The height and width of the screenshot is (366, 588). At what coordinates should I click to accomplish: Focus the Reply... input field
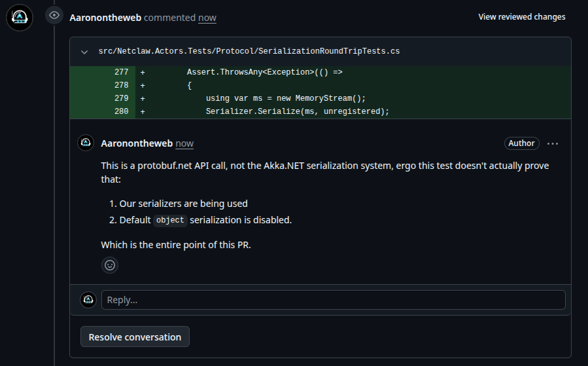click(334, 300)
